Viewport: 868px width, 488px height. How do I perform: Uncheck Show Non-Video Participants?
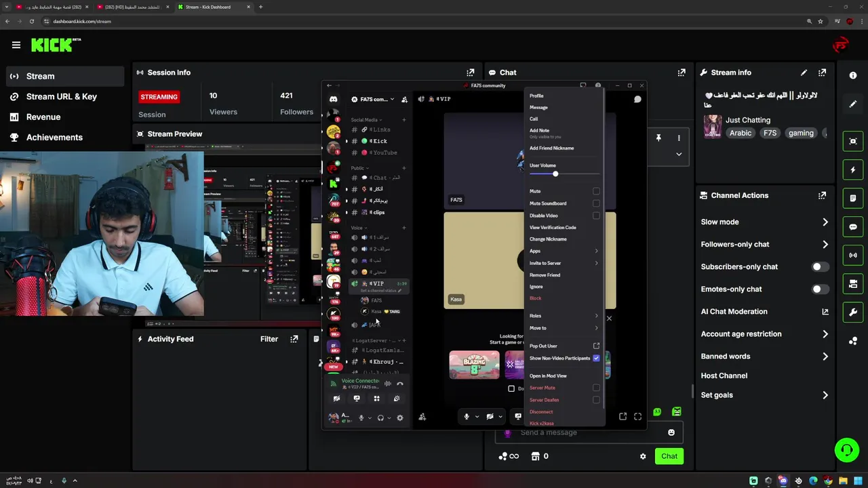tap(596, 358)
